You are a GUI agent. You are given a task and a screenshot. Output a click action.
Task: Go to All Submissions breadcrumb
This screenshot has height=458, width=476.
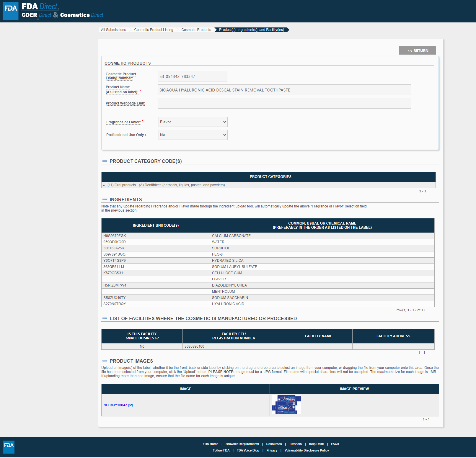point(113,30)
